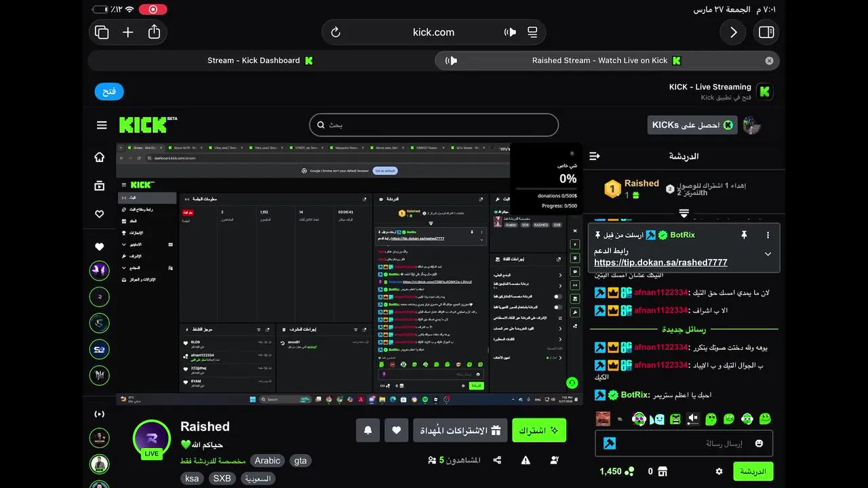The height and width of the screenshot is (488, 868).
Task: Open Safari tab overview button
Action: [102, 32]
